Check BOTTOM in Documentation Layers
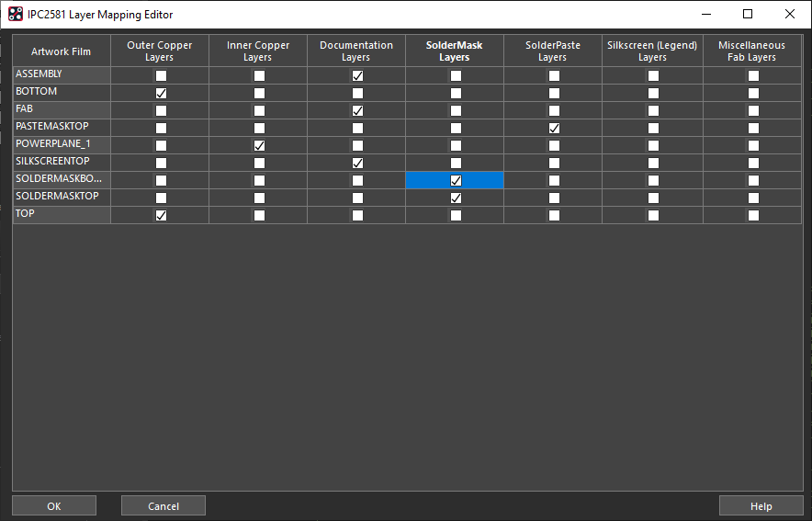This screenshot has height=521, width=812. 357,93
